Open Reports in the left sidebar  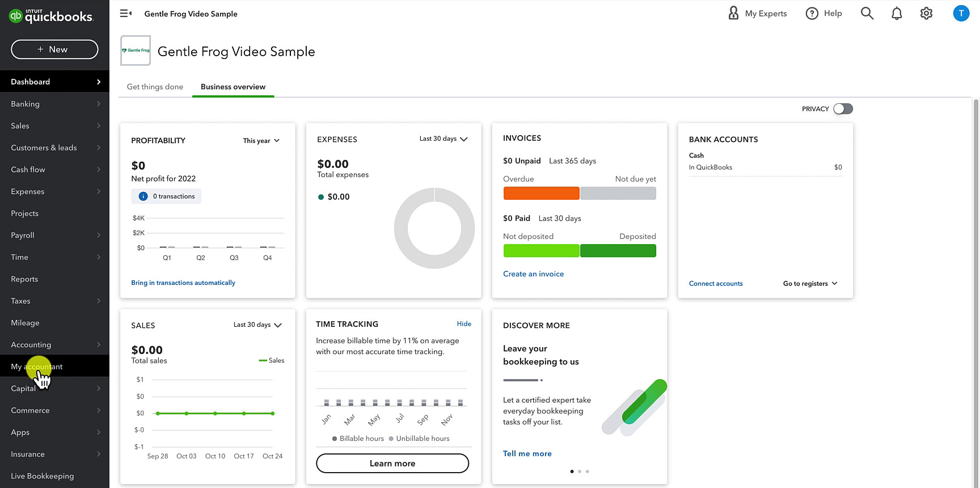point(24,279)
